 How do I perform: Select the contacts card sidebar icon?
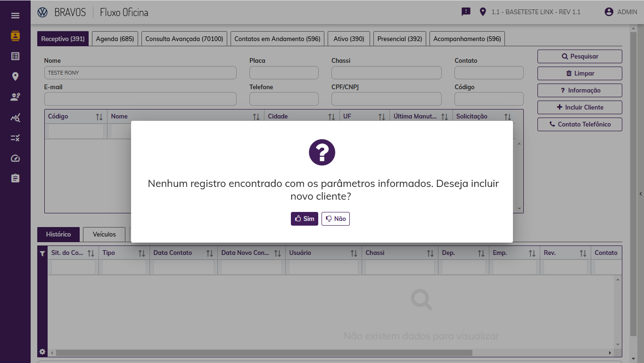(15, 36)
